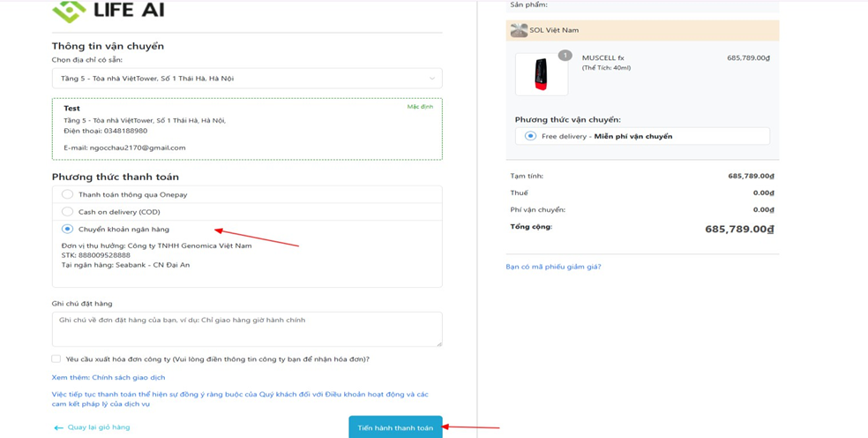Click the quantity badge on product image
This screenshot has height=438, width=868.
tap(565, 56)
